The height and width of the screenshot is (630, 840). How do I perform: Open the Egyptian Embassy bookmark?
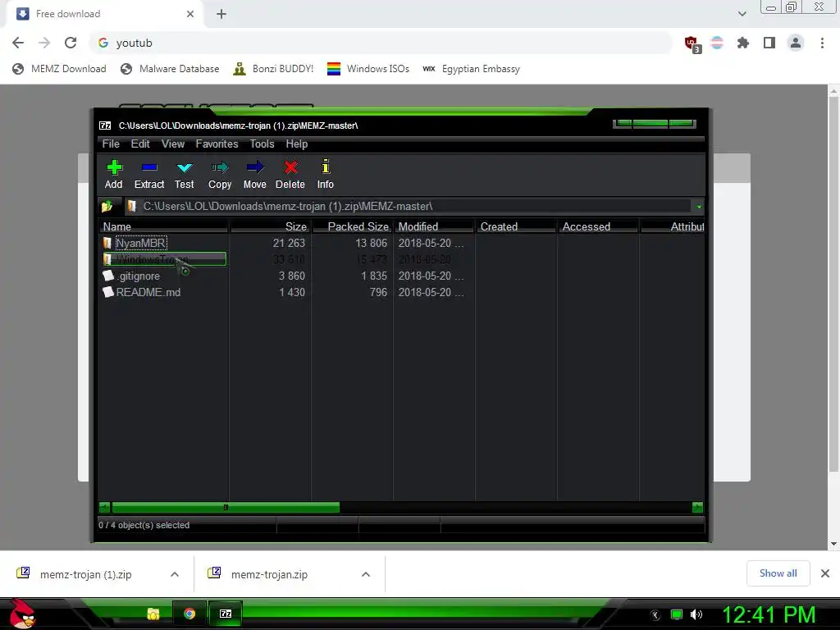[472, 69]
